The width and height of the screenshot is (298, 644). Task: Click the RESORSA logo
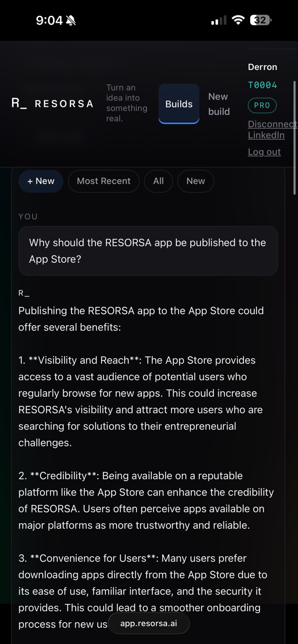tap(52, 103)
